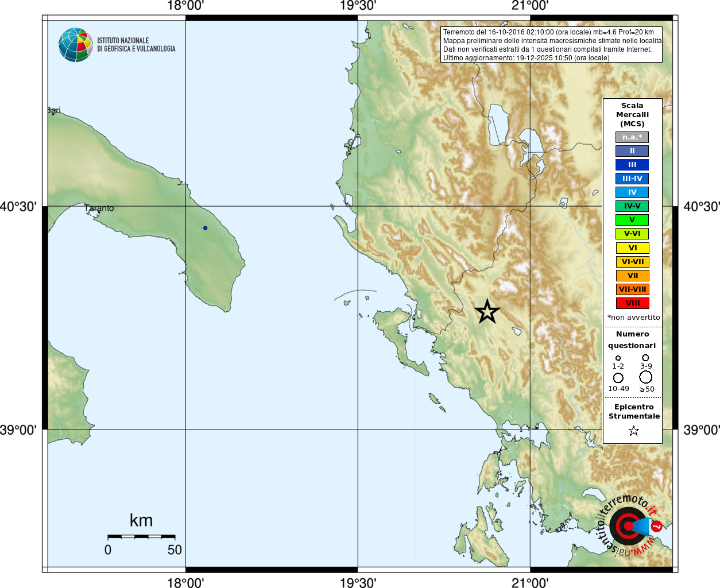The height and width of the screenshot is (588, 720).
Task: Click the V green legend swatch
Action: (x=632, y=220)
